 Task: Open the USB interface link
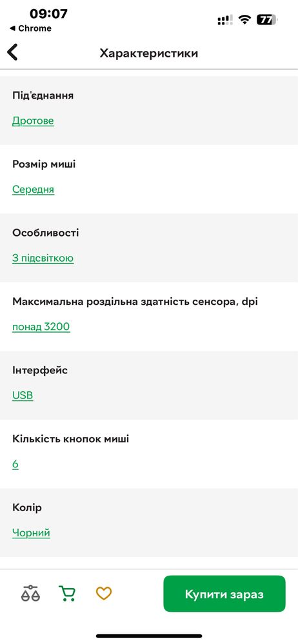(x=23, y=396)
